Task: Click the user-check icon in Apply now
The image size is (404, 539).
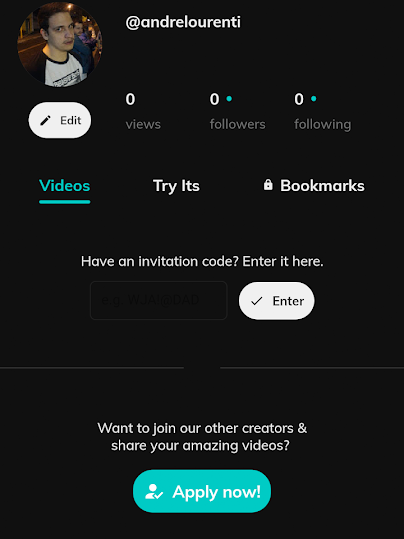Action: point(153,492)
